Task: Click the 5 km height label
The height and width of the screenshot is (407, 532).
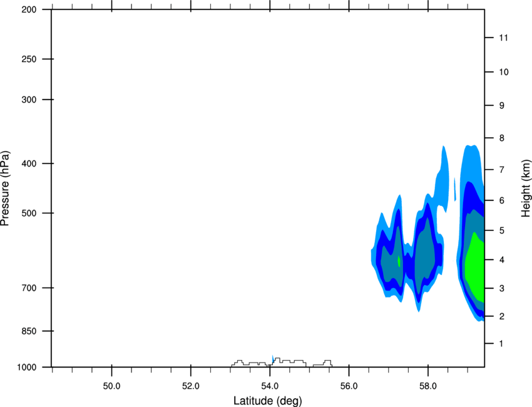Action: (x=502, y=230)
